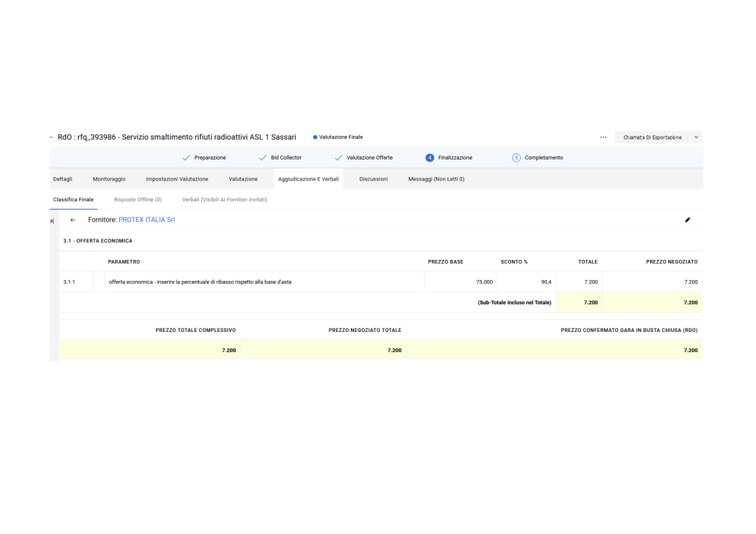Open the Discussioni tab
756x534 pixels.
click(x=373, y=179)
